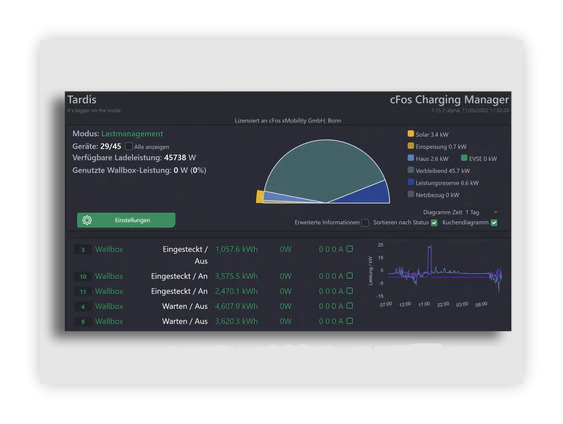This screenshot has width=563, height=424.
Task: Open the Lastmanagement mode link
Action: click(132, 134)
